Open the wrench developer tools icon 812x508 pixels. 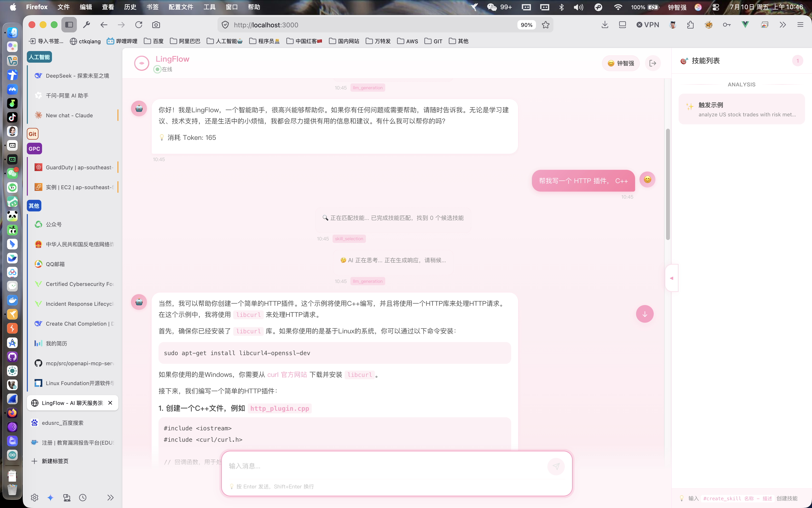point(87,25)
